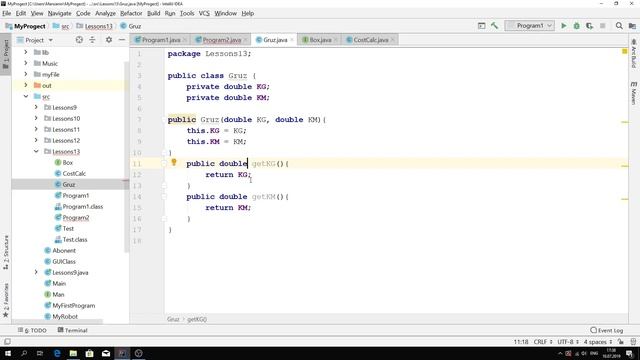Open the Structure tool window
This screenshot has width=640, height=360.
point(6,252)
